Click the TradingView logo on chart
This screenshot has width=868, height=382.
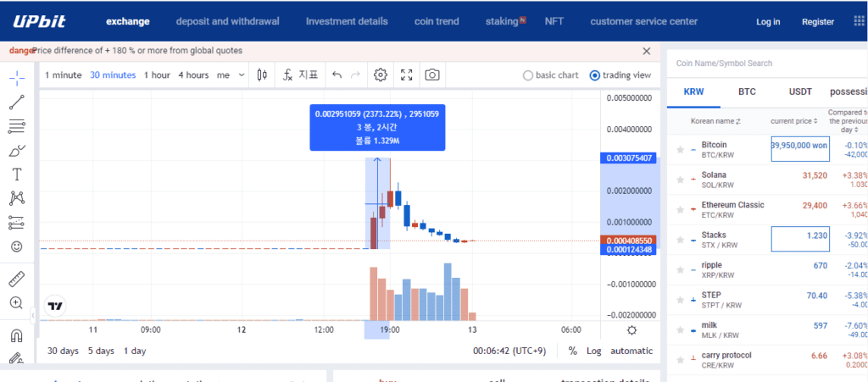pyautogui.click(x=55, y=306)
